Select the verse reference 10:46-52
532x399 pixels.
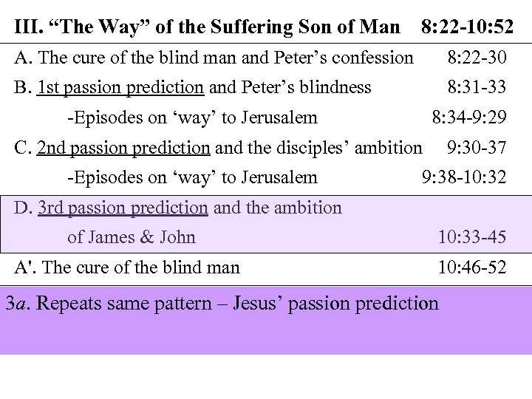(x=471, y=267)
